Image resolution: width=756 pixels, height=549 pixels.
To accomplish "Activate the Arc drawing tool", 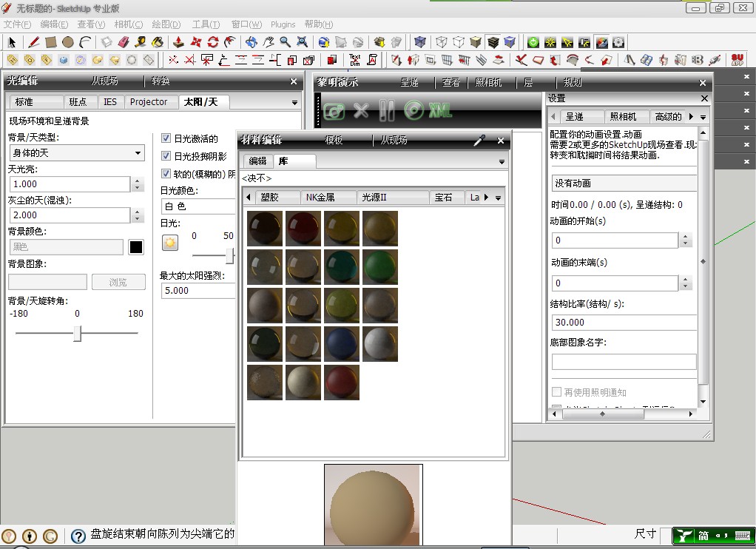I will point(85,42).
